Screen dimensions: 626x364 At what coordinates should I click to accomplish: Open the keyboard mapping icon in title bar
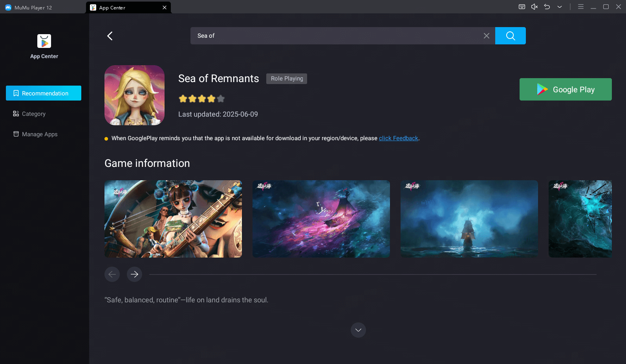[522, 7]
